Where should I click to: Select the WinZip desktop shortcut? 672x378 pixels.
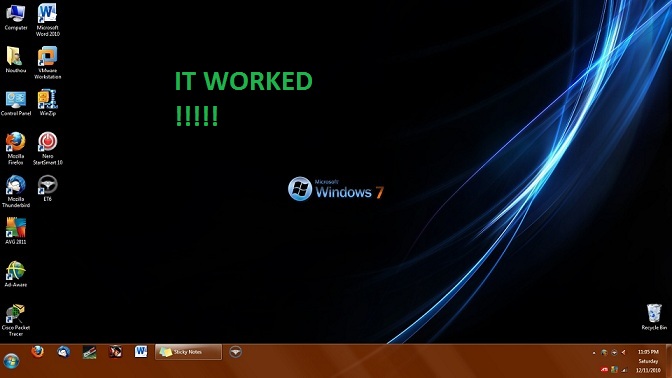[48, 102]
